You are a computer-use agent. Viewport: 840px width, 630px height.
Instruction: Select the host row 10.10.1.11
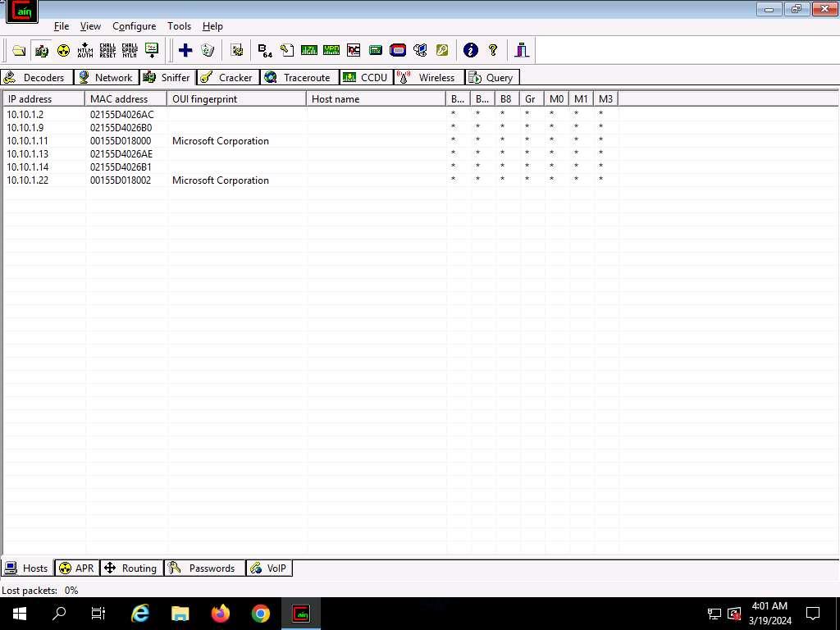pos(28,141)
